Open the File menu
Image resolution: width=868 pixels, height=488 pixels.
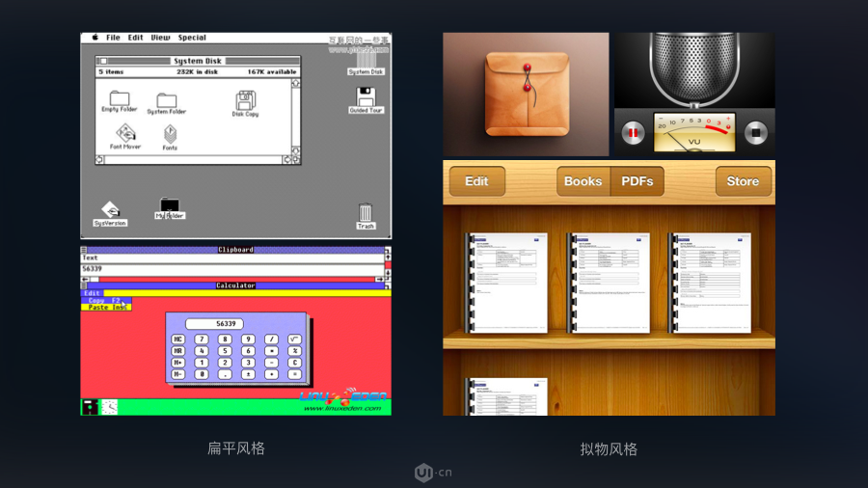[113, 38]
